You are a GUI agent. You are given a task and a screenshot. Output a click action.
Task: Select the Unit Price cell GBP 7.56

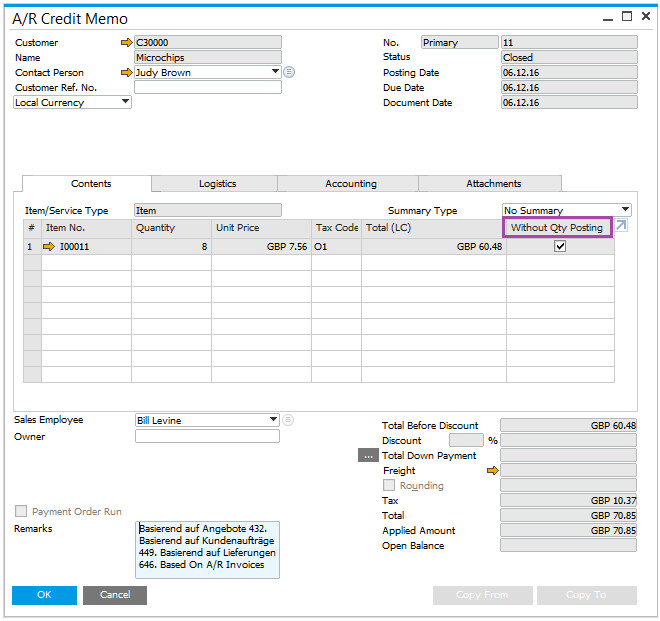(261, 246)
